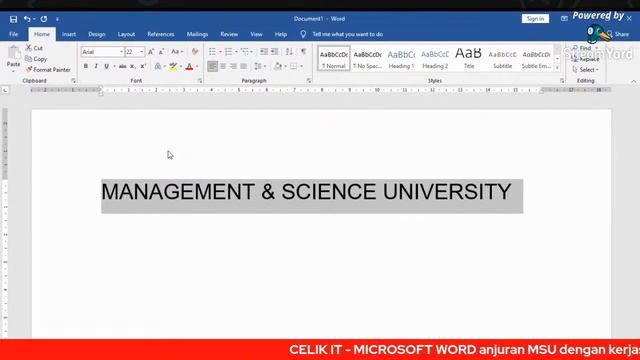This screenshot has height=360, width=640.
Task: Click the Borders icon
Action: click(x=293, y=66)
